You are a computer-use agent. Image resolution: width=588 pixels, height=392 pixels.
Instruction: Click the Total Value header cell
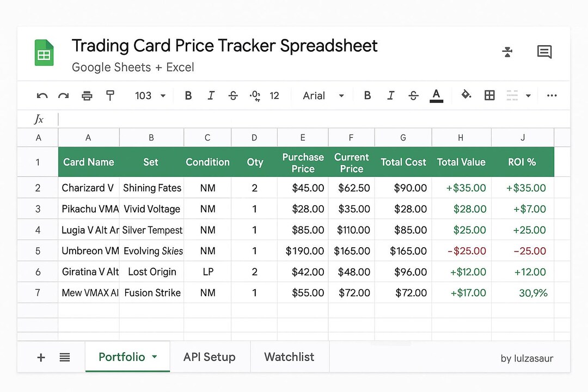pyautogui.click(x=461, y=162)
